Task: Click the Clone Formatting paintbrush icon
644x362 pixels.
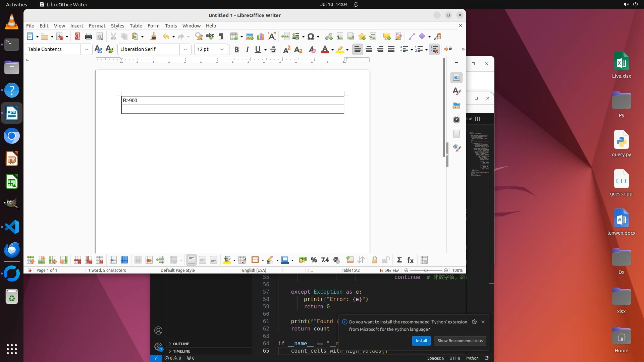Action: 153,37
